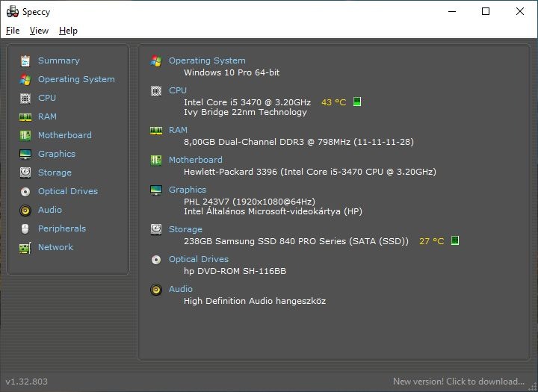Open the Help menu
The image size is (538, 392).
coord(68,31)
